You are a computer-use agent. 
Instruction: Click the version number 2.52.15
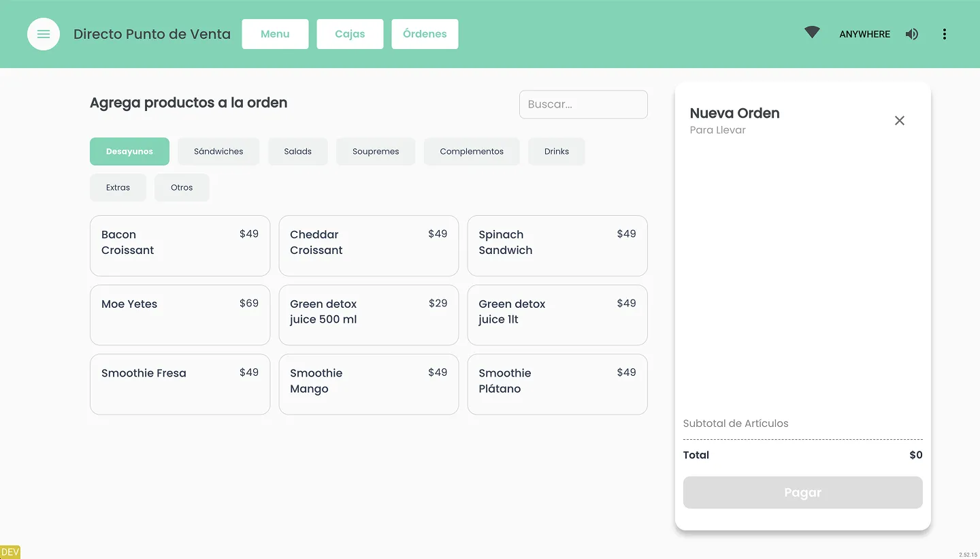968,555
